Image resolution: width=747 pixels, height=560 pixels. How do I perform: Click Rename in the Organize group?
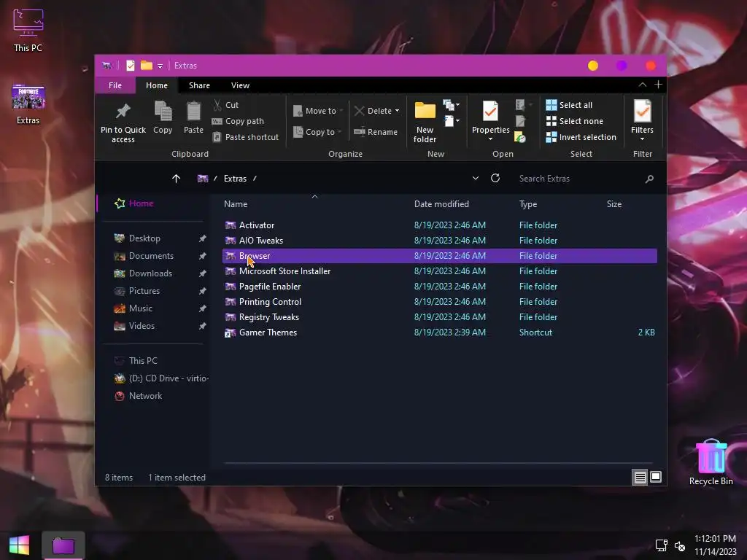376,132
